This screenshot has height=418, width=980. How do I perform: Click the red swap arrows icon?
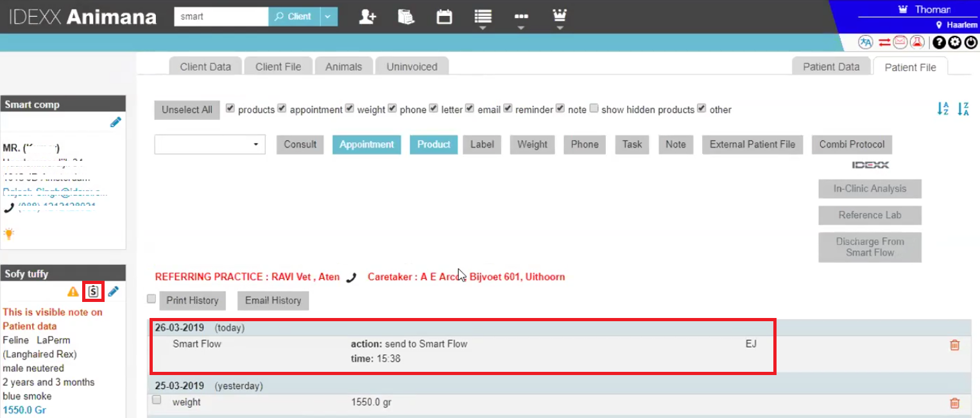tap(884, 42)
